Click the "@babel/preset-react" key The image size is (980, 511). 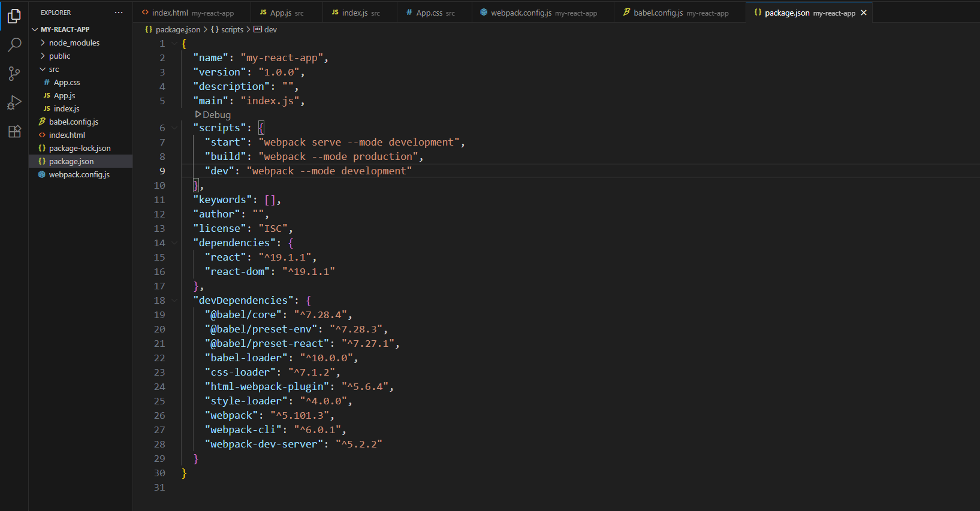(x=267, y=343)
